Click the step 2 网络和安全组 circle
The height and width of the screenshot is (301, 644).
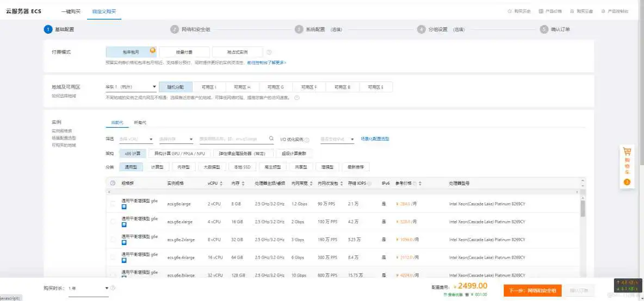[175, 29]
